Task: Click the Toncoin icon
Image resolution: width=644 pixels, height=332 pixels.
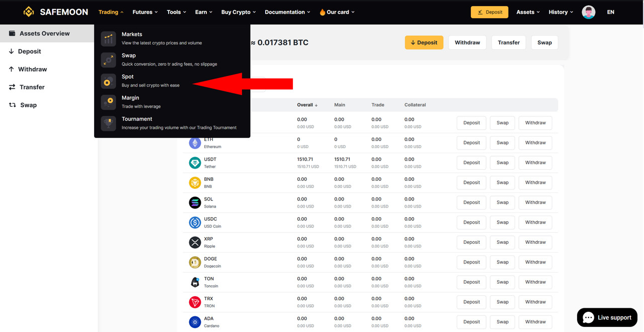Action: click(x=195, y=282)
